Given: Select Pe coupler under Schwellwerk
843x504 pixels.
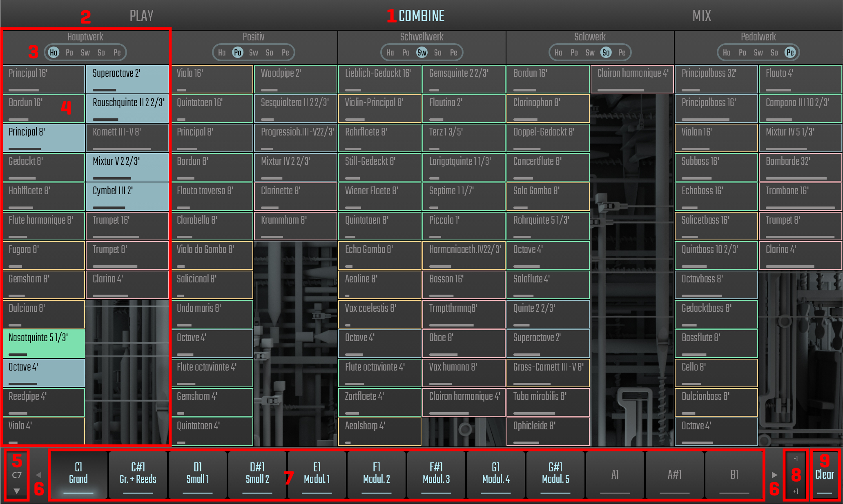Looking at the screenshot, I should point(453,53).
